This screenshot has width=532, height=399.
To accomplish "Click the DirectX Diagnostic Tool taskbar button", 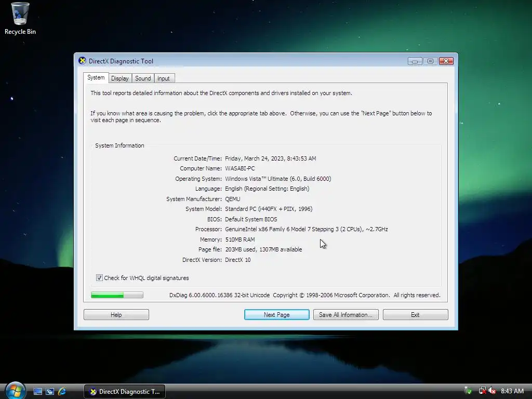I will [125, 392].
